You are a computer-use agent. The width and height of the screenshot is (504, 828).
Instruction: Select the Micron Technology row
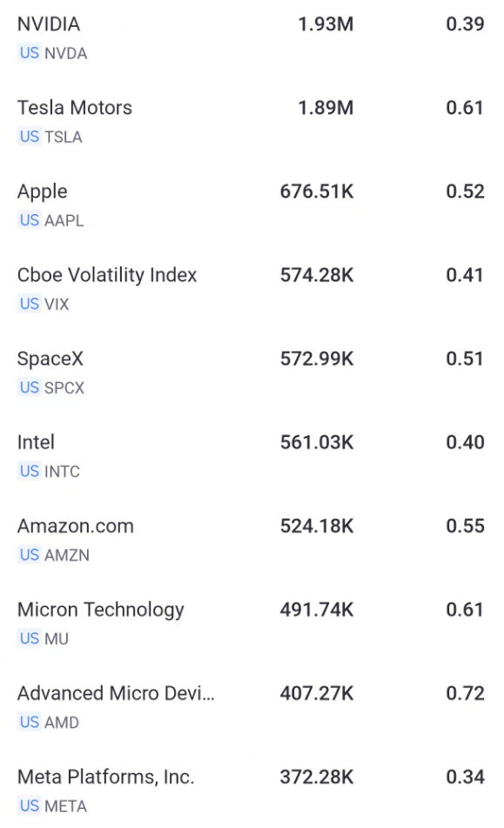point(252,623)
